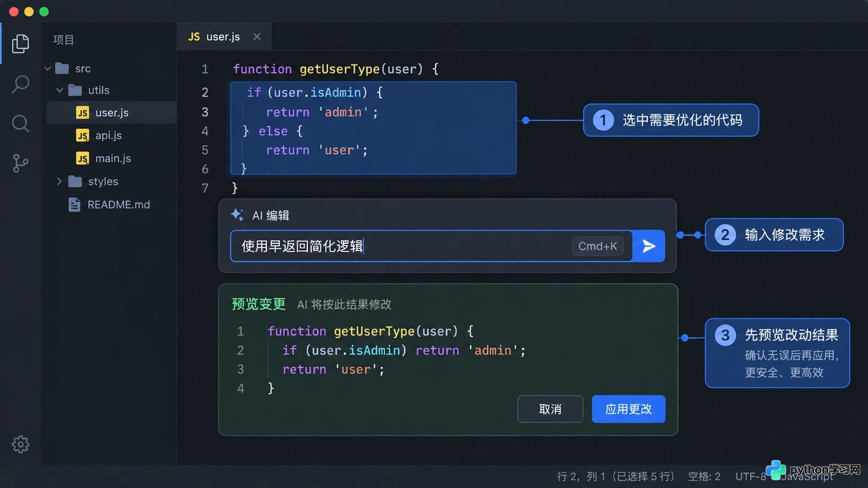The width and height of the screenshot is (868, 488).
Task: Click the README.md document icon
Action: coord(74,205)
